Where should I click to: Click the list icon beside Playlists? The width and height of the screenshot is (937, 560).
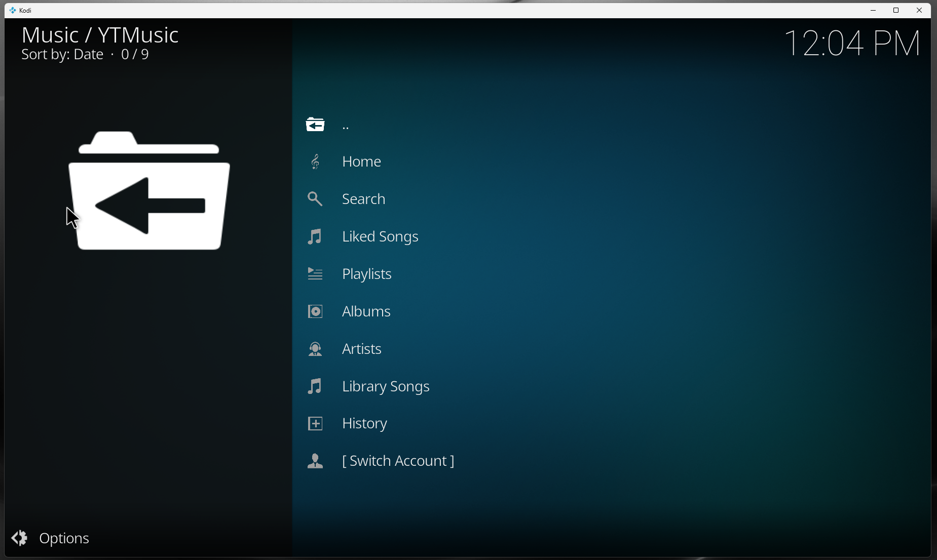tap(315, 274)
